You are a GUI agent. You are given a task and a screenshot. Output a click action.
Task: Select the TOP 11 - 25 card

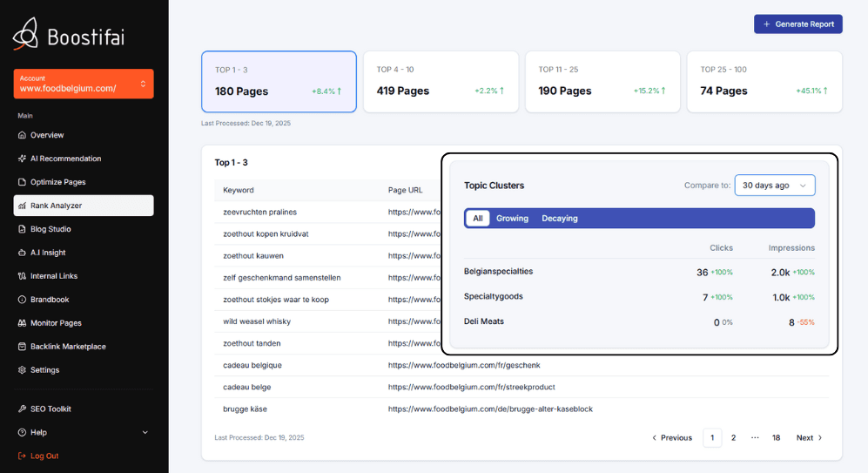(x=602, y=81)
